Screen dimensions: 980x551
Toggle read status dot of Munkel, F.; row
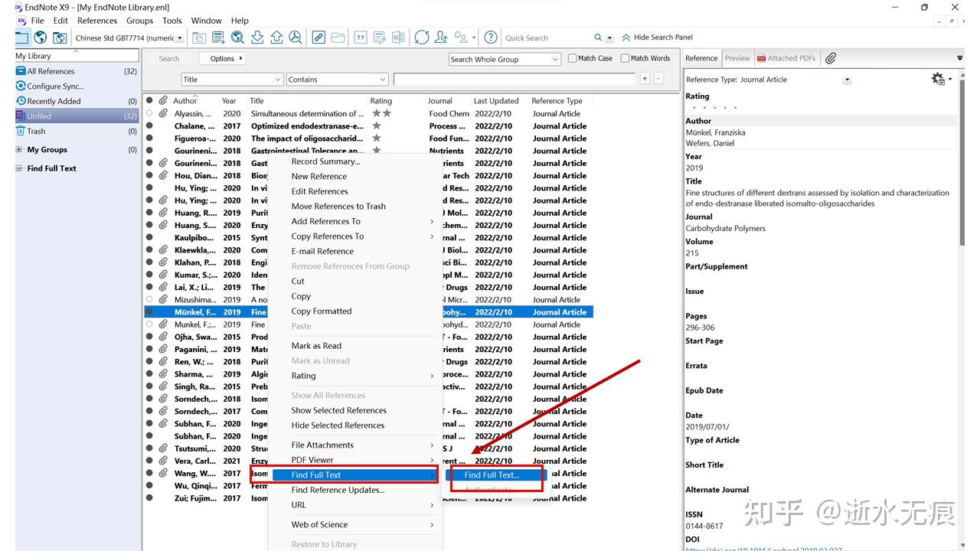(x=149, y=324)
